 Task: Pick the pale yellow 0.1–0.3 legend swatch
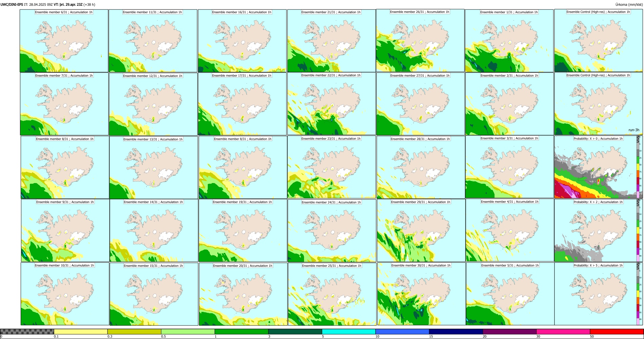coord(81,332)
